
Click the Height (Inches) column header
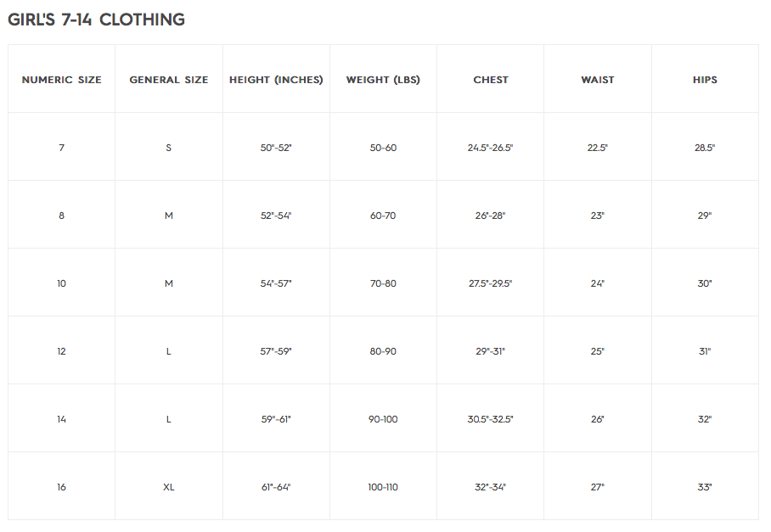tap(276, 80)
